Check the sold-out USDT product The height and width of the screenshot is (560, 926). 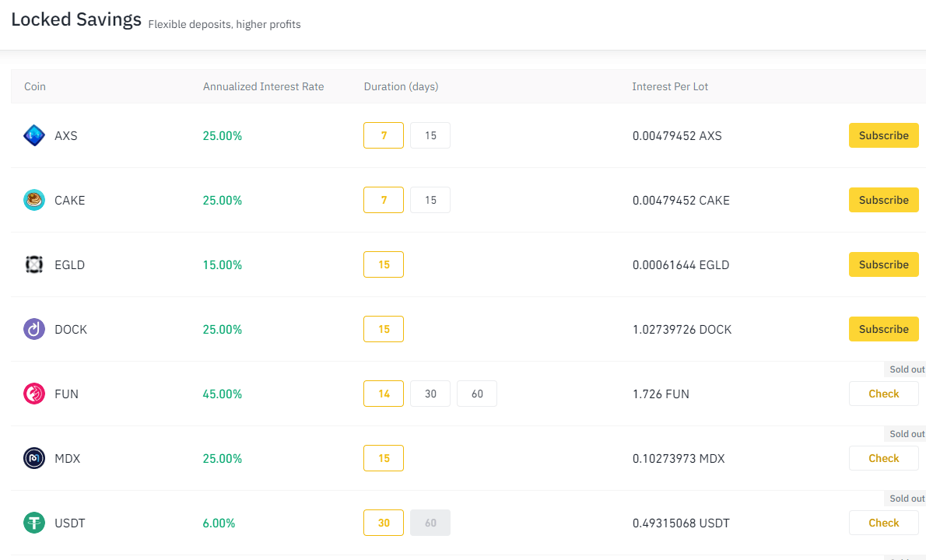(x=883, y=523)
